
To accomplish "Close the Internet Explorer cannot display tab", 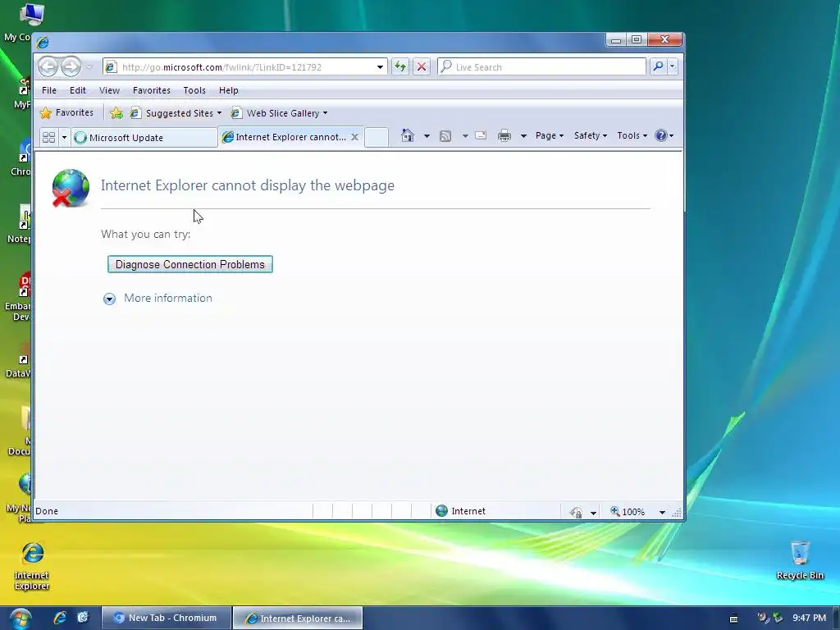I will coord(354,137).
